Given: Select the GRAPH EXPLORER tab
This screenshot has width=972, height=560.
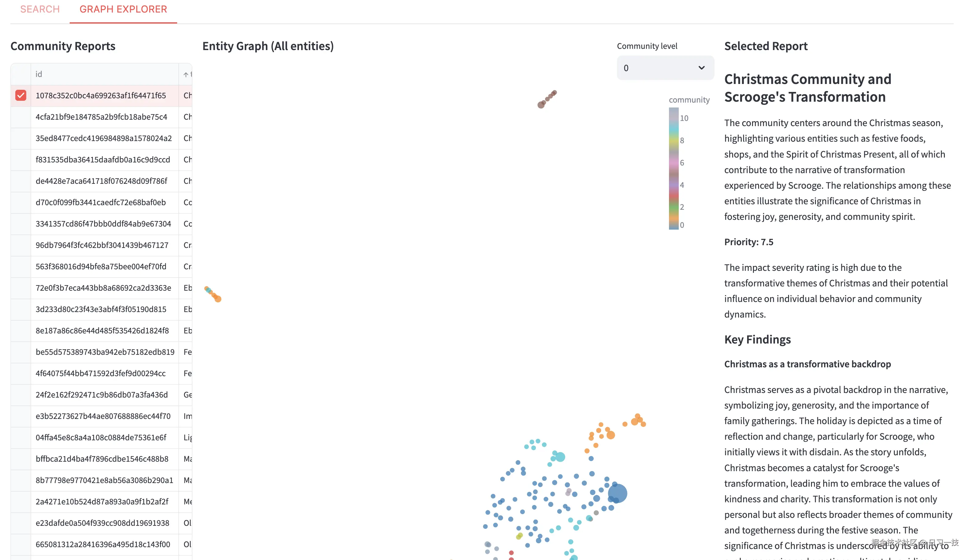Looking at the screenshot, I should [x=123, y=9].
